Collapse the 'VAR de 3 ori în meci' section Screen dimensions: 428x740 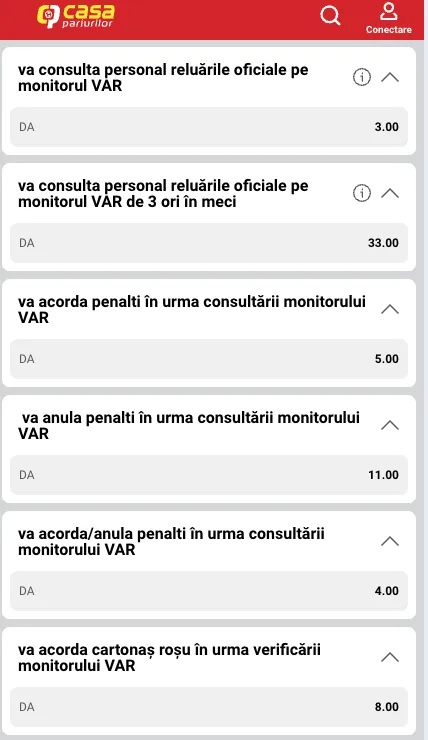(390, 193)
